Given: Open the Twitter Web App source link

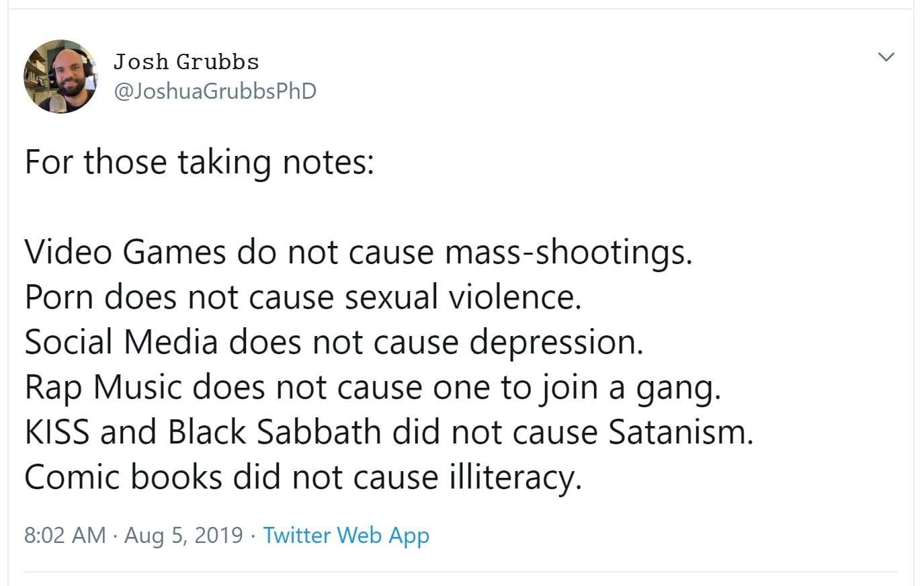Looking at the screenshot, I should [346, 535].
